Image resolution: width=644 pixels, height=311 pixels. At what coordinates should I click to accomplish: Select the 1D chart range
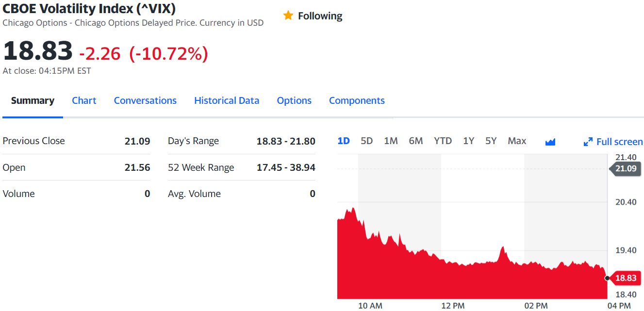click(344, 141)
